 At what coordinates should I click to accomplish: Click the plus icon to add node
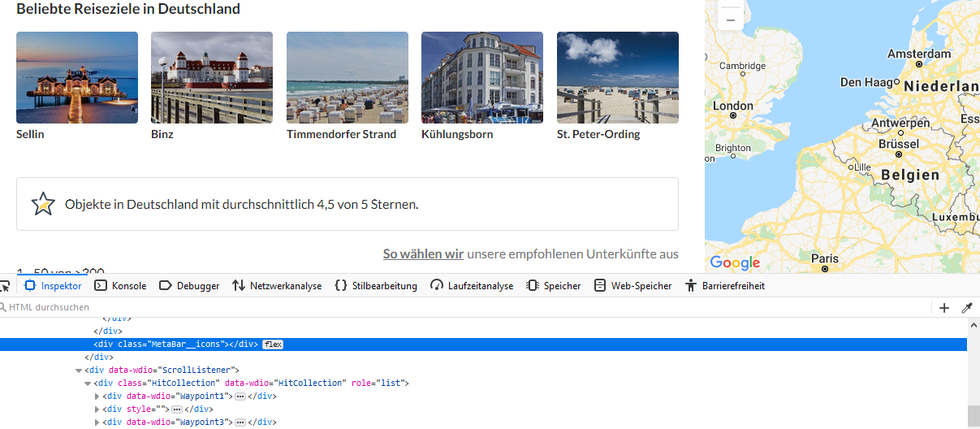click(x=944, y=308)
